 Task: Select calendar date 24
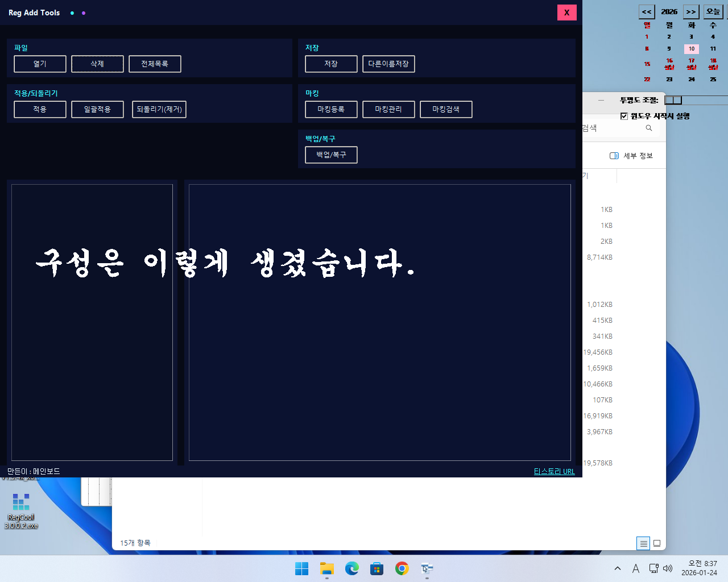click(x=691, y=80)
